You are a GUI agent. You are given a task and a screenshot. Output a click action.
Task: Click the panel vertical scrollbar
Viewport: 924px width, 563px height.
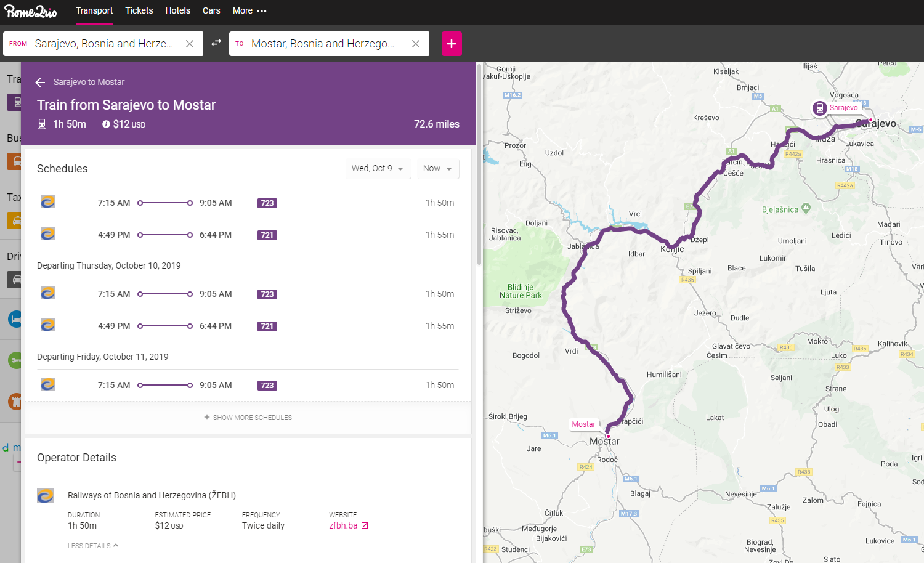click(479, 165)
